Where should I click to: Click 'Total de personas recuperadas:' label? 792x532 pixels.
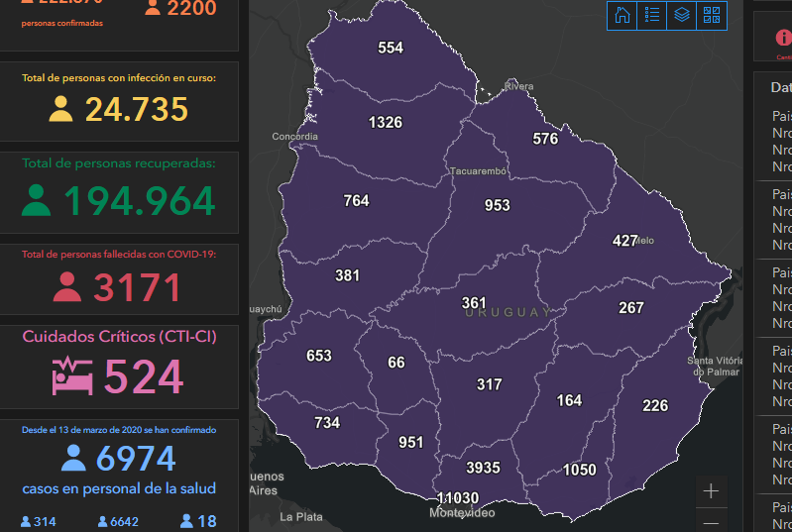click(119, 163)
